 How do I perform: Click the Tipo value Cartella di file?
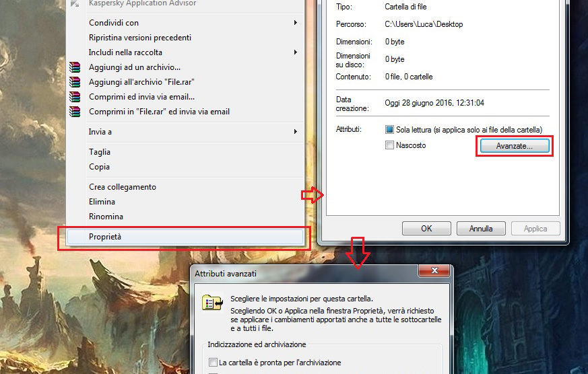coord(405,7)
